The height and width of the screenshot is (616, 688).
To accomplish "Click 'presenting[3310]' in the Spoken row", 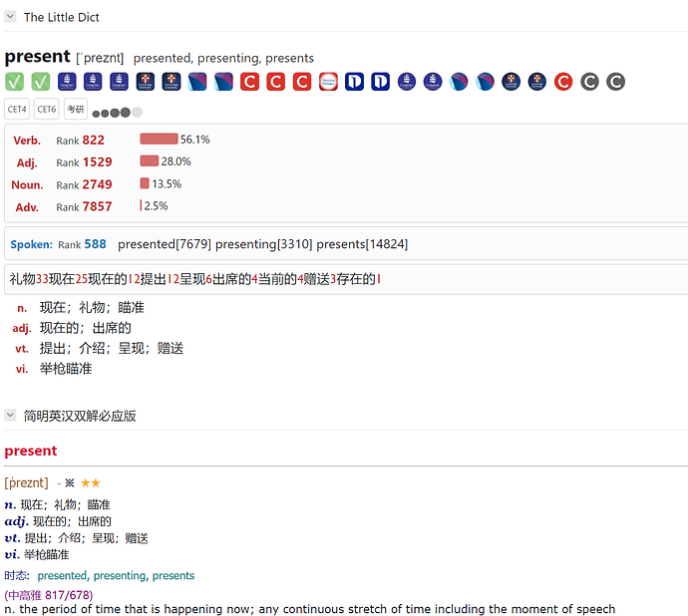I will click(x=263, y=244).
